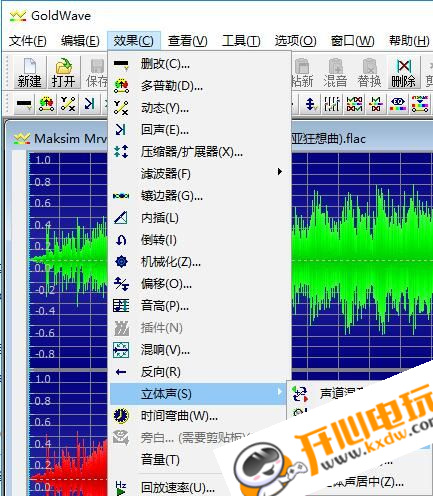433x496 pixels.
Task: Click the 替换 (Replace) toolbar button
Action: click(x=369, y=72)
